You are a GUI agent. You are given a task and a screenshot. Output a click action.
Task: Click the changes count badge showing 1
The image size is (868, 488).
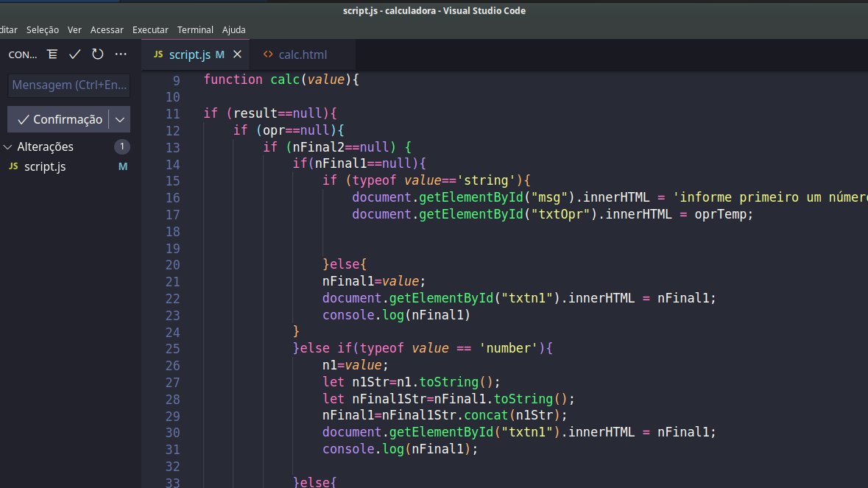coord(121,146)
